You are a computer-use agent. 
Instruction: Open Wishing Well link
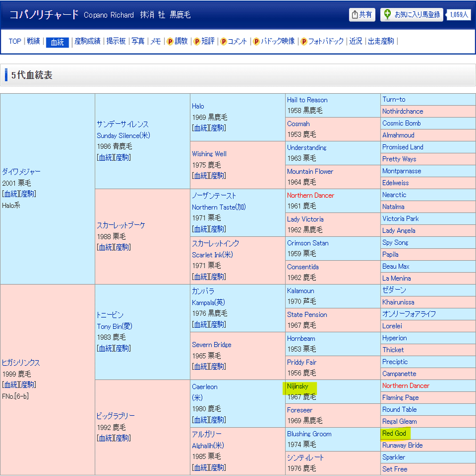209,154
